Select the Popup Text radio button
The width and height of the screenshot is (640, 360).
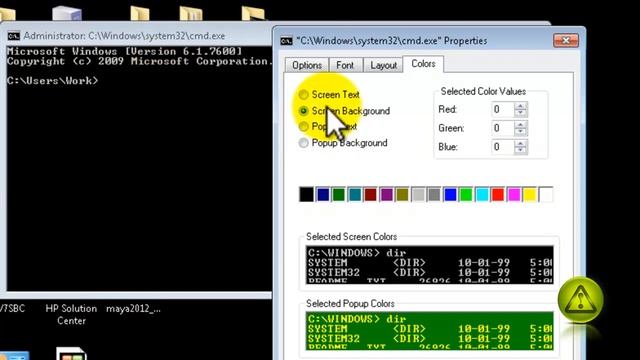pos(303,127)
